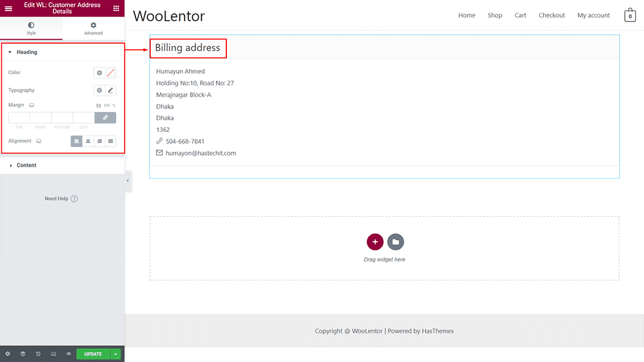Click the green Update button
Image resolution: width=644 pixels, height=362 pixels.
pos(93,354)
